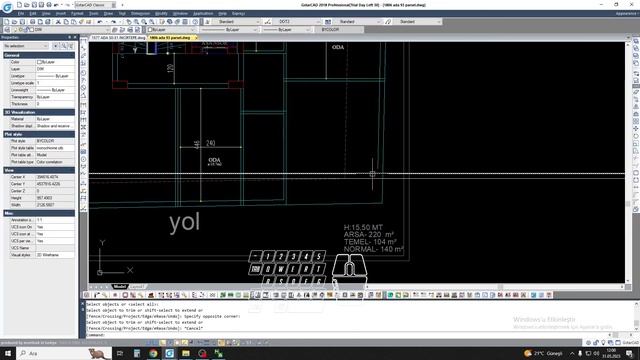640x360 pixels.
Task: Click the Undo arrow in standard toolbar
Action: point(100,22)
